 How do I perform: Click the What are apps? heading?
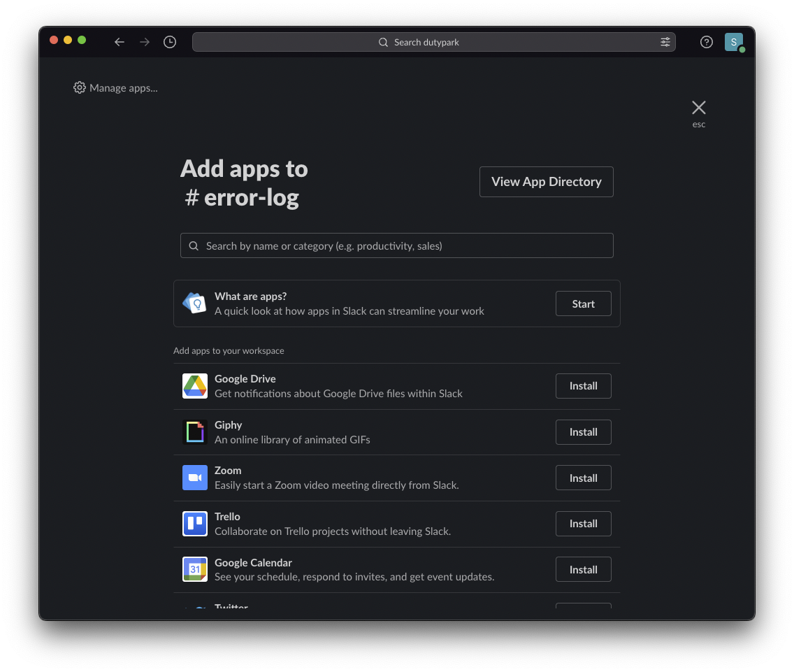[251, 296]
